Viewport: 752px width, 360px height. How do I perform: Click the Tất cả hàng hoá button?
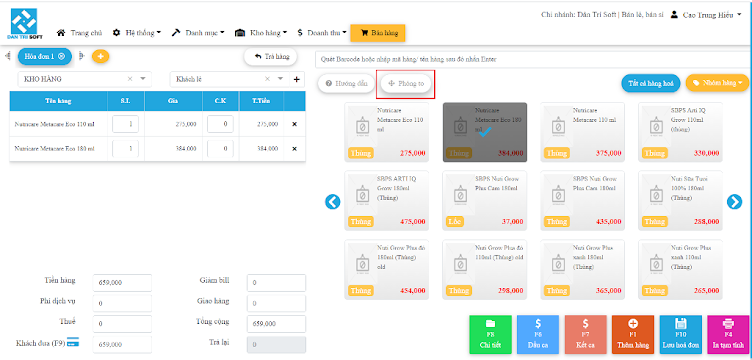(651, 83)
